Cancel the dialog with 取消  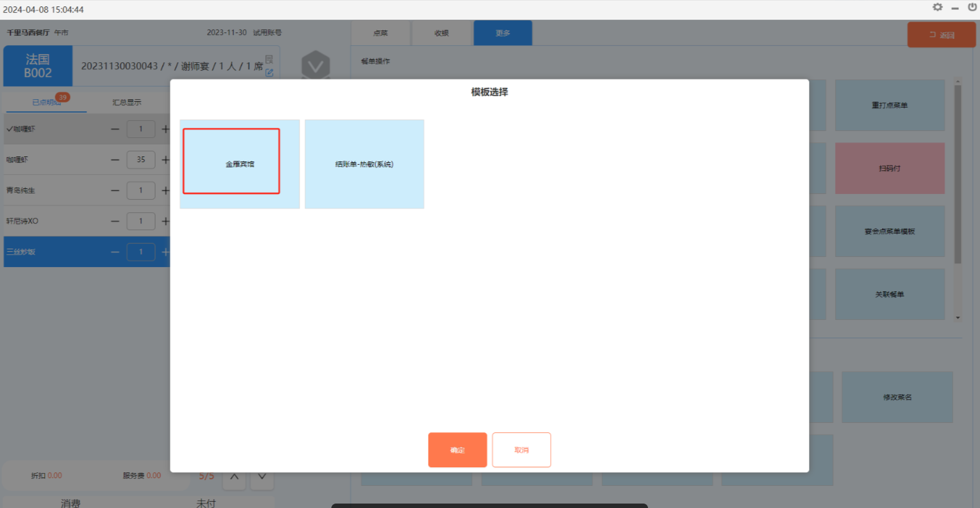(x=521, y=450)
